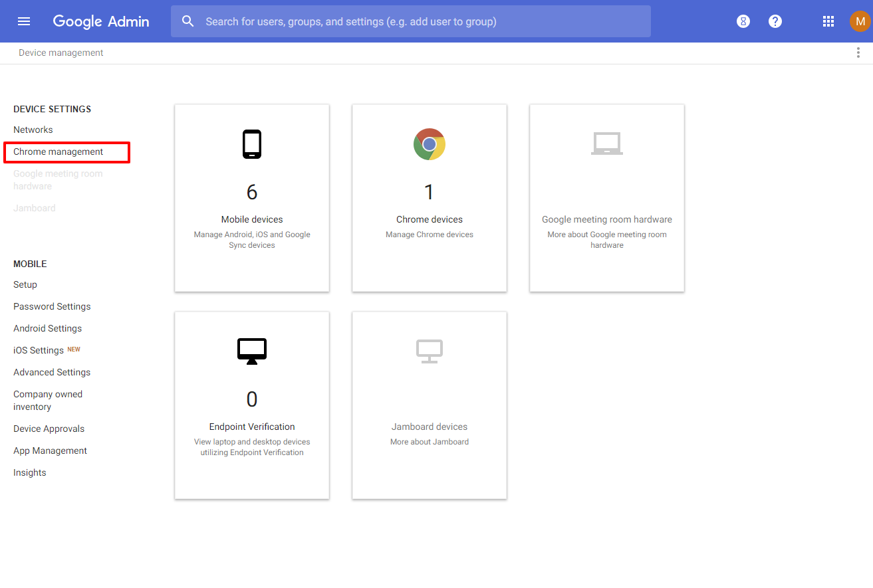Open App Management

click(51, 450)
